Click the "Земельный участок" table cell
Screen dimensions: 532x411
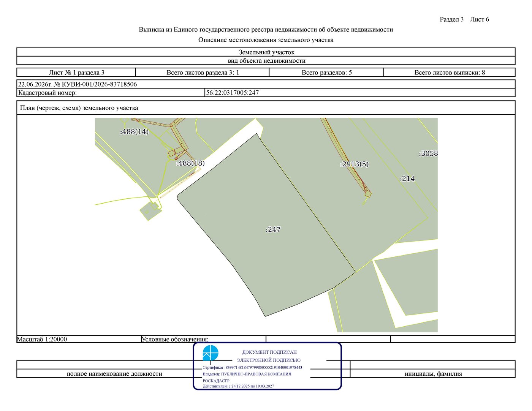(x=266, y=52)
